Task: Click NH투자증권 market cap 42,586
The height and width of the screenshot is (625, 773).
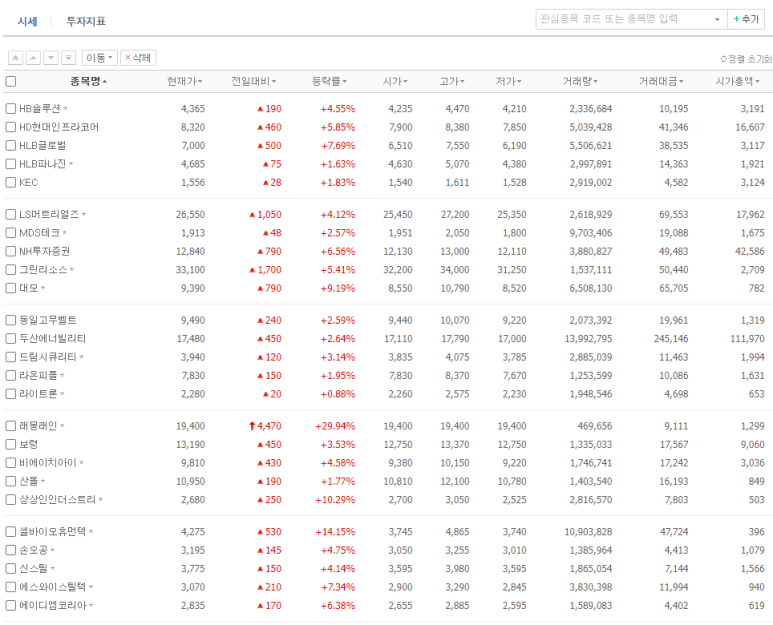Action: coord(750,251)
